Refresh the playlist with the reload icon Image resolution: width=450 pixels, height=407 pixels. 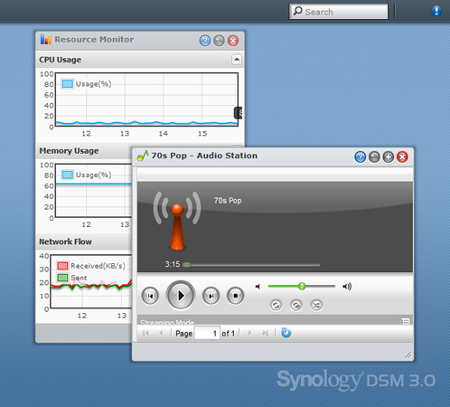286,333
